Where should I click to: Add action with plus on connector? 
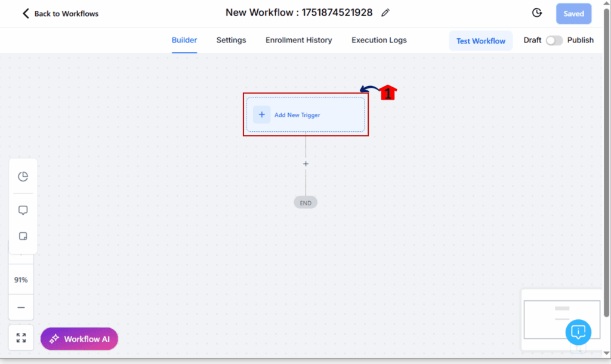[x=305, y=164]
